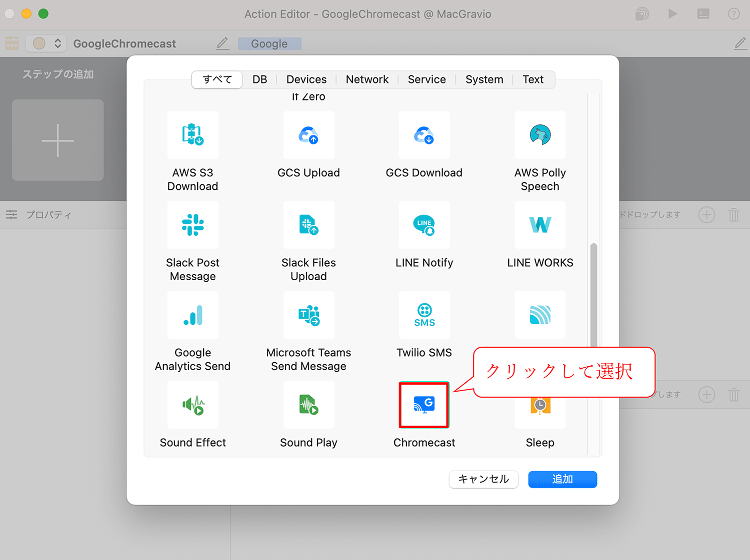Open the Devices tab
Viewport: 750px width, 560px height.
pos(306,79)
